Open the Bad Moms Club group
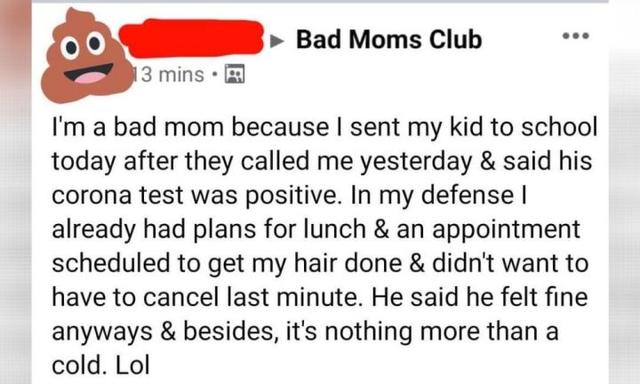Screen dimensions: 640x384 pos(389,40)
